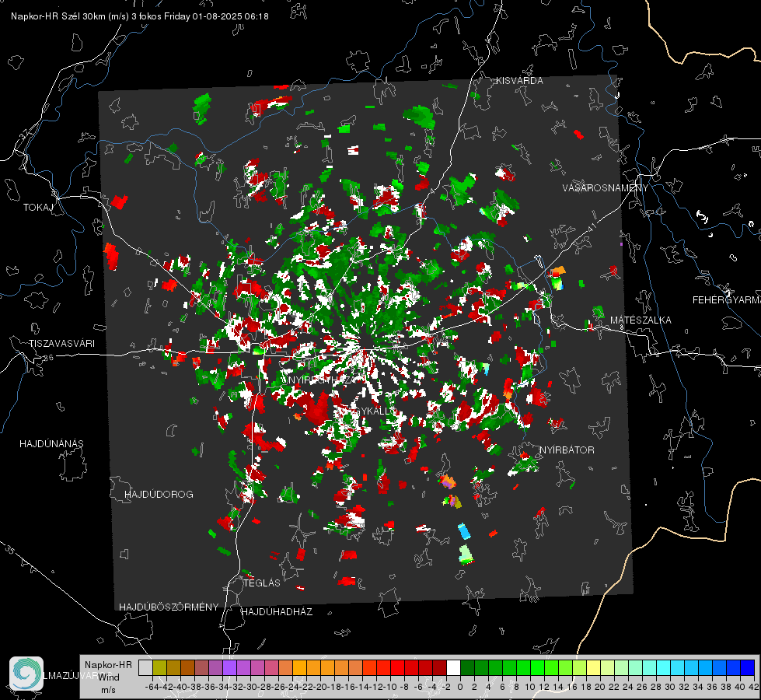Click the HAJDÚBÖSZÖRMÉNY city label
Image resolution: width=761 pixels, height=700 pixels.
(x=169, y=607)
